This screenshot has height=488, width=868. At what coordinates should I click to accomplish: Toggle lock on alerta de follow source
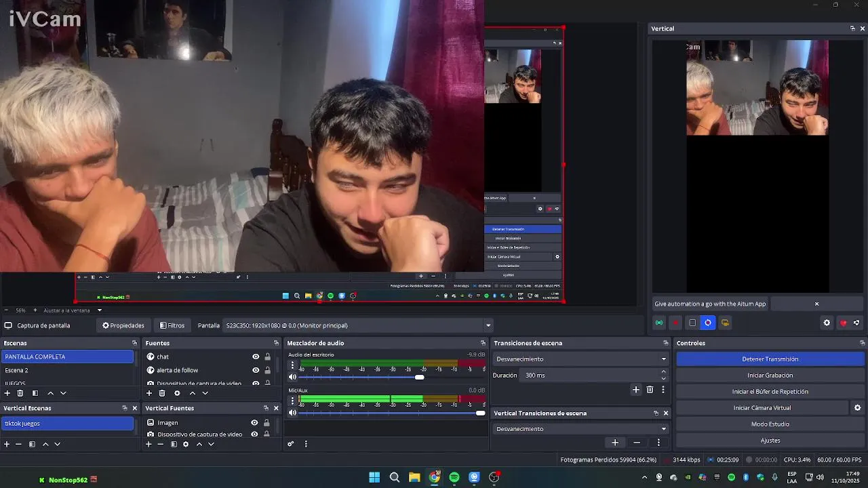[x=267, y=370]
